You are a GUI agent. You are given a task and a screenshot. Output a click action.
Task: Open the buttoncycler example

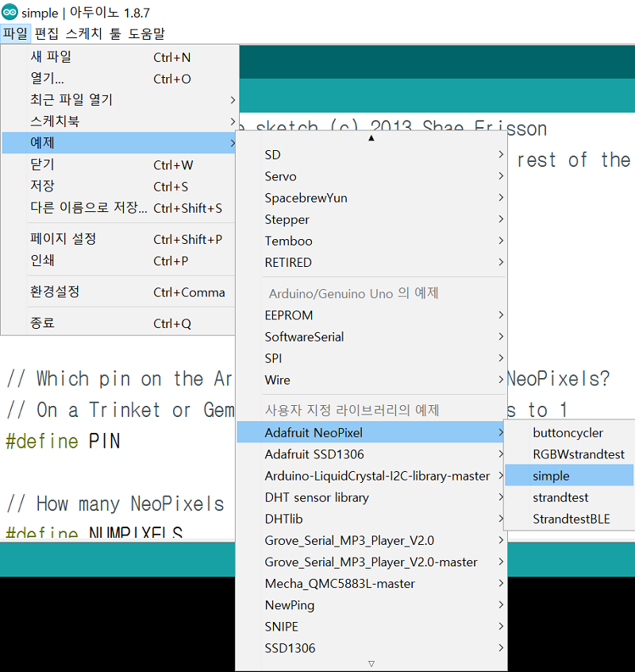(569, 432)
